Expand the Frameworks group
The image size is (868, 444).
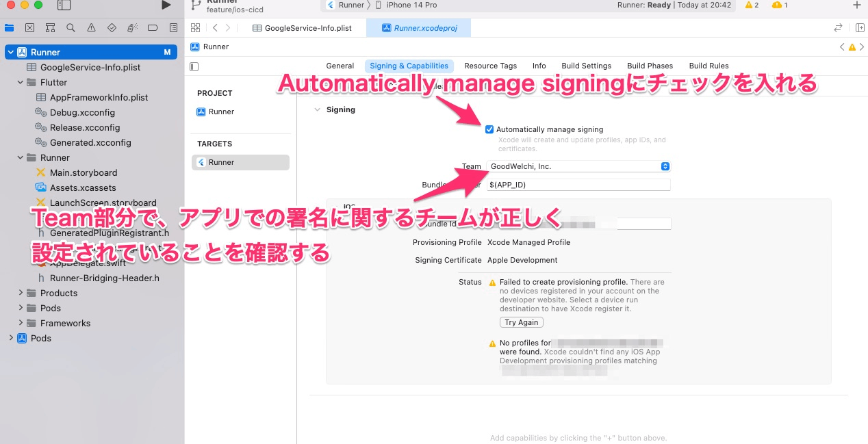click(x=21, y=323)
